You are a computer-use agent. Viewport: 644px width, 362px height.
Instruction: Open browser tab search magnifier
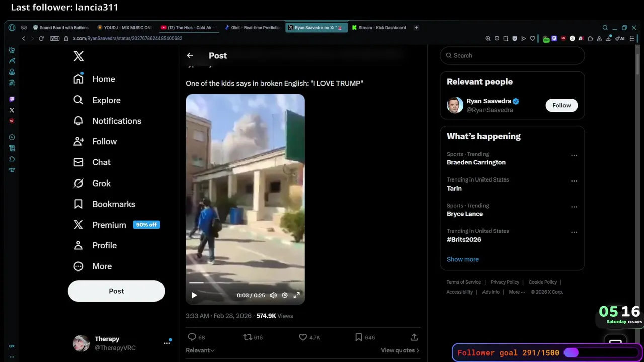605,28
